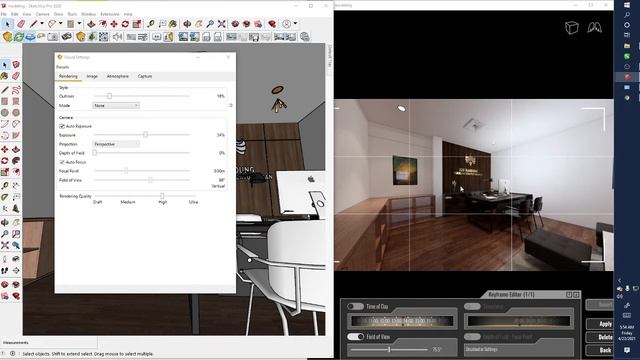
Task: Switch to the Rendering tab
Action: click(x=68, y=76)
